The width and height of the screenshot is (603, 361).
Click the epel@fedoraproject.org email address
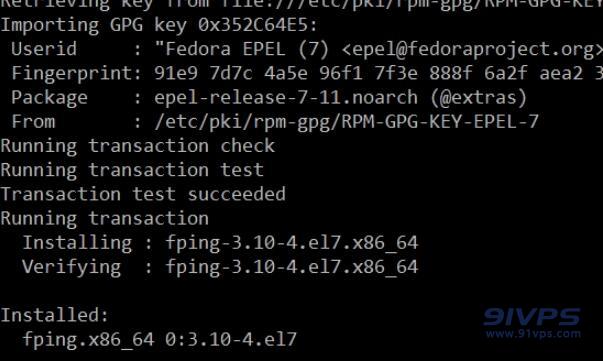click(473, 50)
